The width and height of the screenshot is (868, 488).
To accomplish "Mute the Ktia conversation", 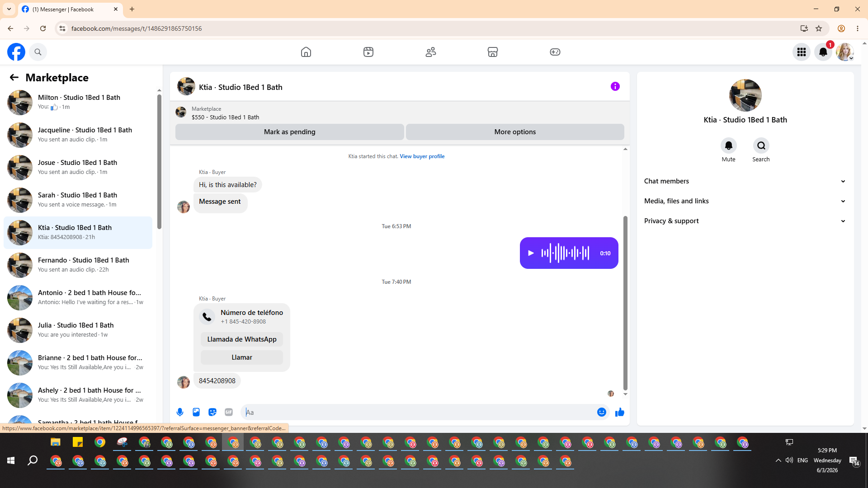I will (x=729, y=145).
